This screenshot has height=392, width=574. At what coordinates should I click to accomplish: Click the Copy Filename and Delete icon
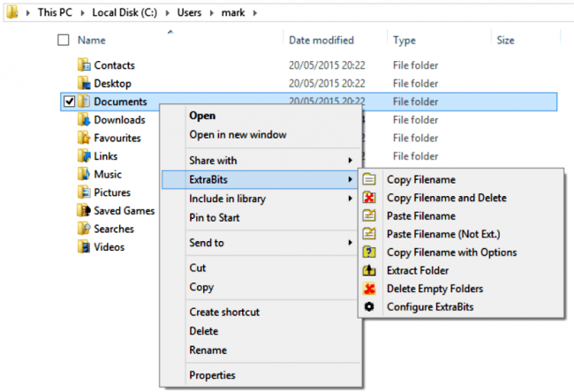369,198
